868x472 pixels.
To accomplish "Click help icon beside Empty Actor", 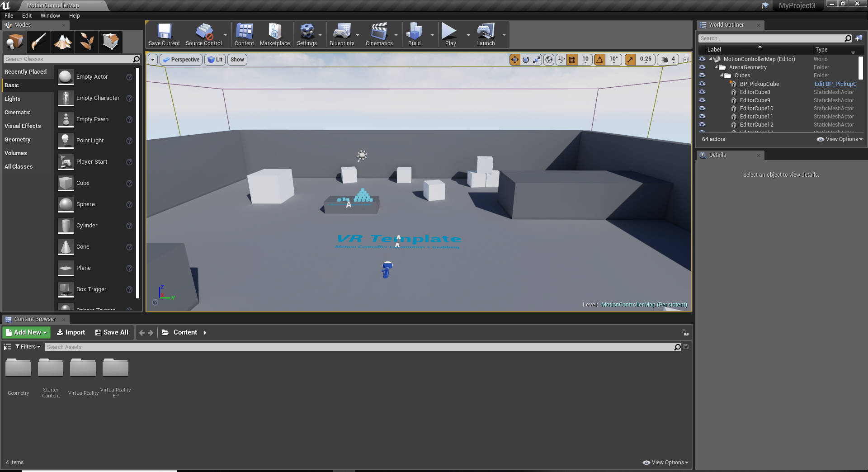I will click(129, 77).
